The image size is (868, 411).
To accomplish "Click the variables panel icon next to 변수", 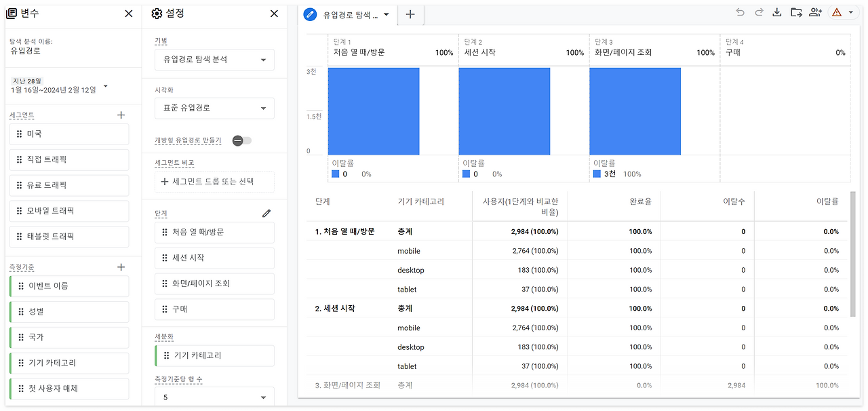I will tap(12, 13).
